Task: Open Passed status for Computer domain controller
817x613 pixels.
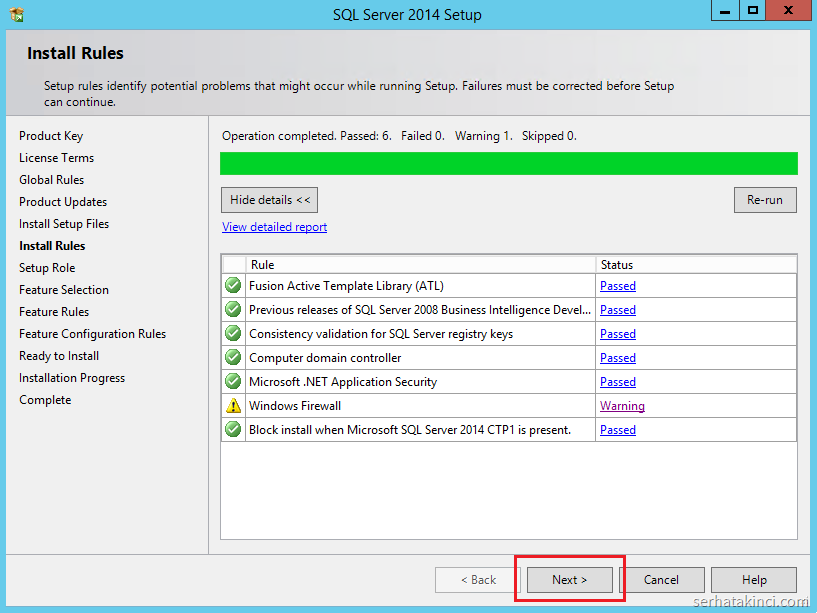Action: click(618, 358)
